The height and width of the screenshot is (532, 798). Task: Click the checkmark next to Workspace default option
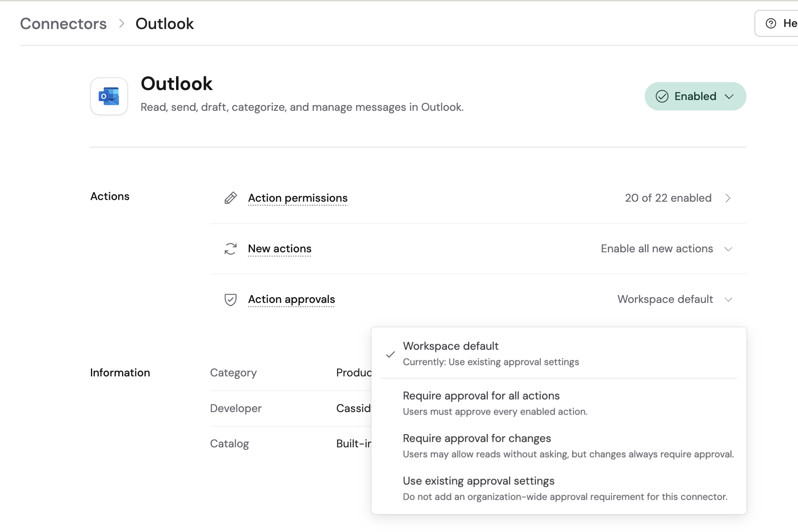[390, 354]
